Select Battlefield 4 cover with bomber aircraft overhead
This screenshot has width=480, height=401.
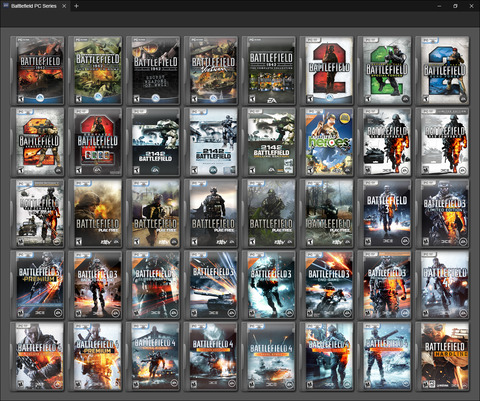coord(153,356)
